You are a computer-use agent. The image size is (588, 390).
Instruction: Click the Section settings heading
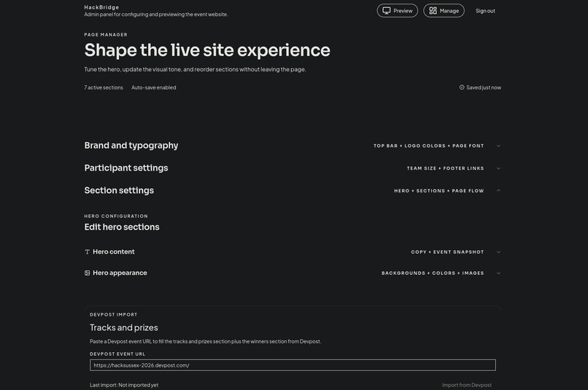tap(119, 190)
